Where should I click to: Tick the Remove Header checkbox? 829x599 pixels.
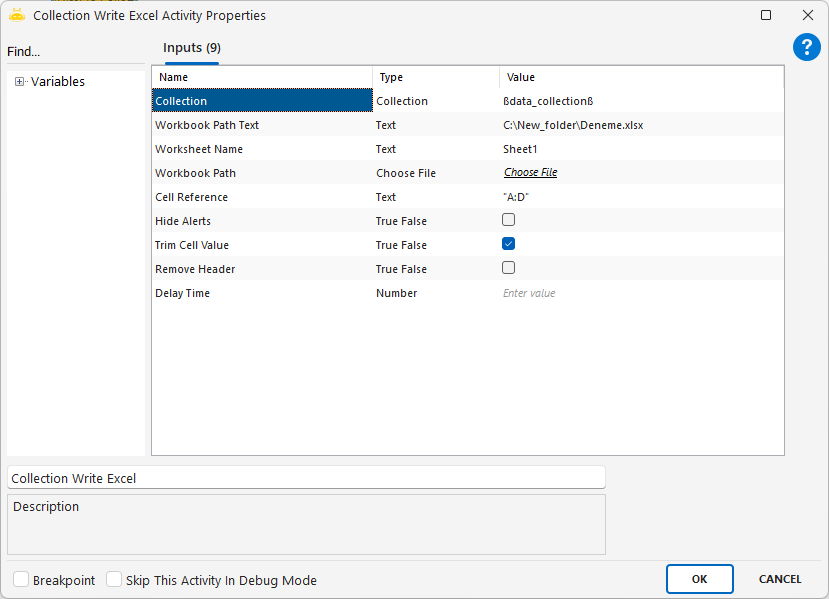[x=508, y=268]
